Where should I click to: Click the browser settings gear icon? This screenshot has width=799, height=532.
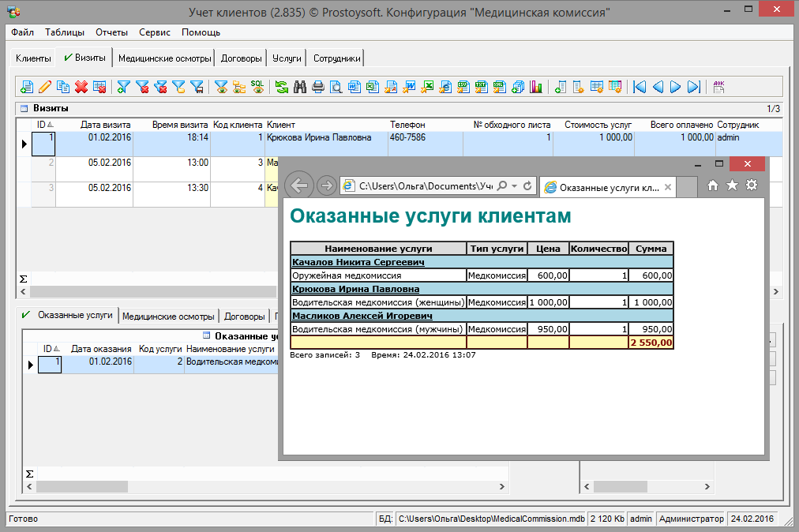[x=752, y=185]
